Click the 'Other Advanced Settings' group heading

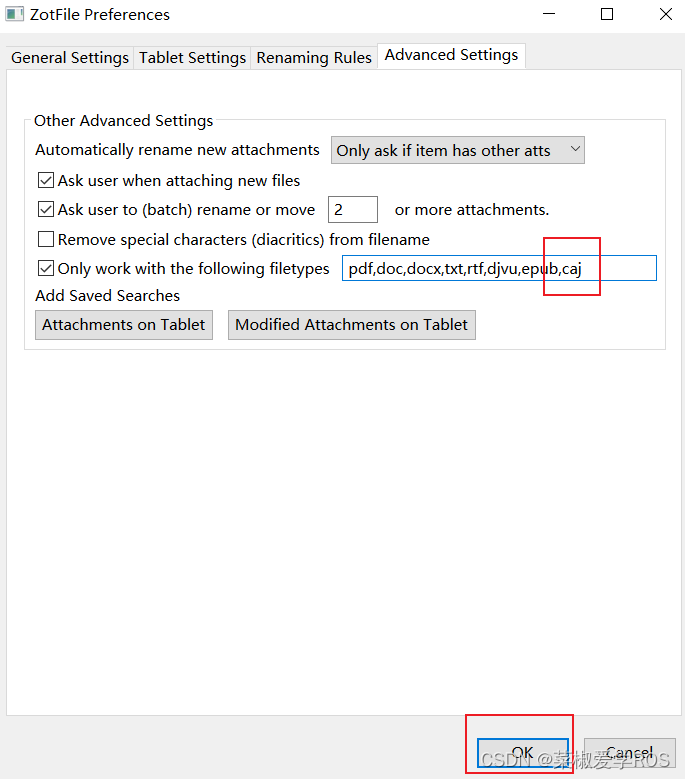click(123, 121)
